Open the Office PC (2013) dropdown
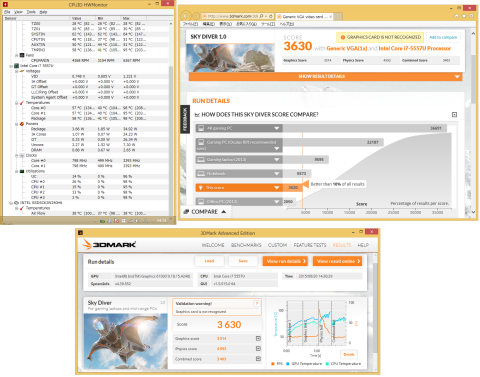 (239, 201)
